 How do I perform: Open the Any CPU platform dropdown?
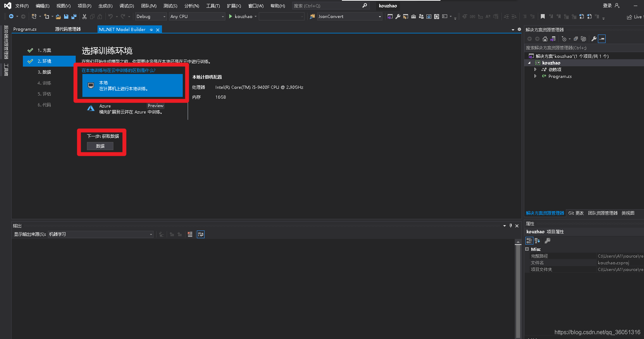[197, 17]
